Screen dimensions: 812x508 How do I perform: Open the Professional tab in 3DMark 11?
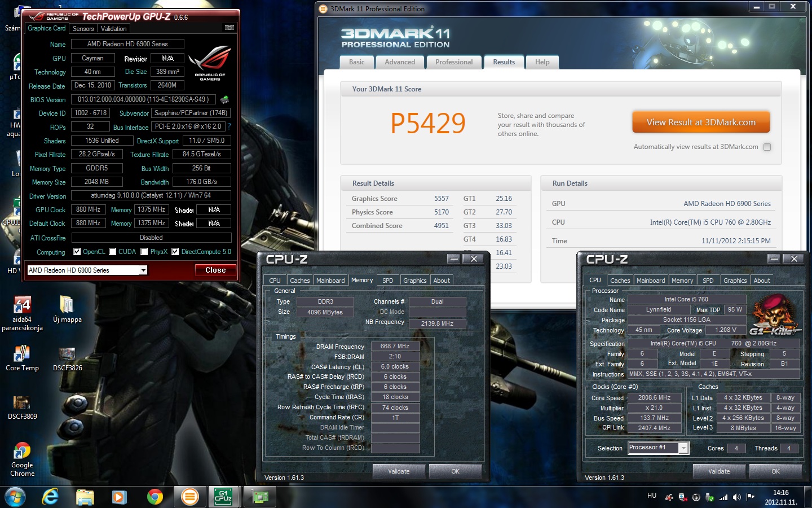pyautogui.click(x=454, y=62)
